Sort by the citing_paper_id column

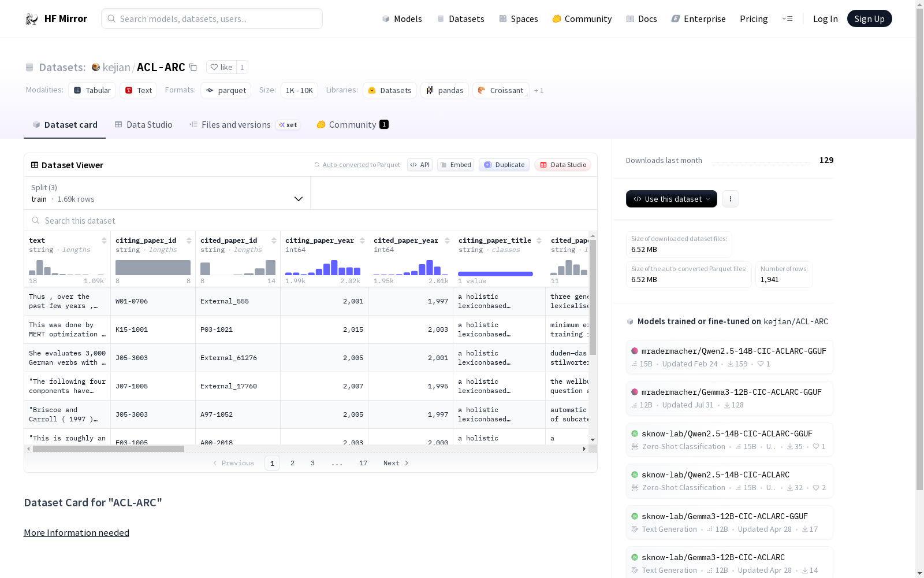(x=189, y=240)
